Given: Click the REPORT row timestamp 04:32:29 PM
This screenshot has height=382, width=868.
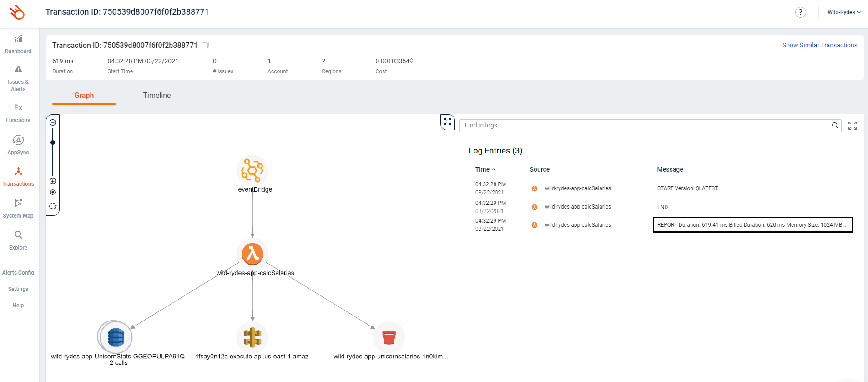Looking at the screenshot, I should click(490, 221).
